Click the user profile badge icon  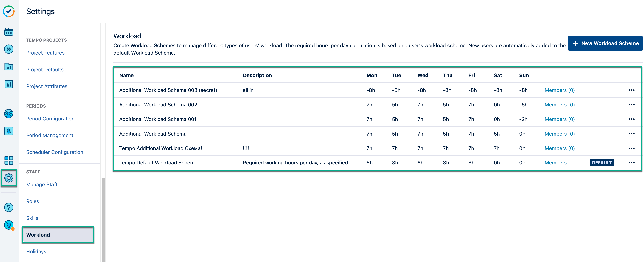[9, 131]
